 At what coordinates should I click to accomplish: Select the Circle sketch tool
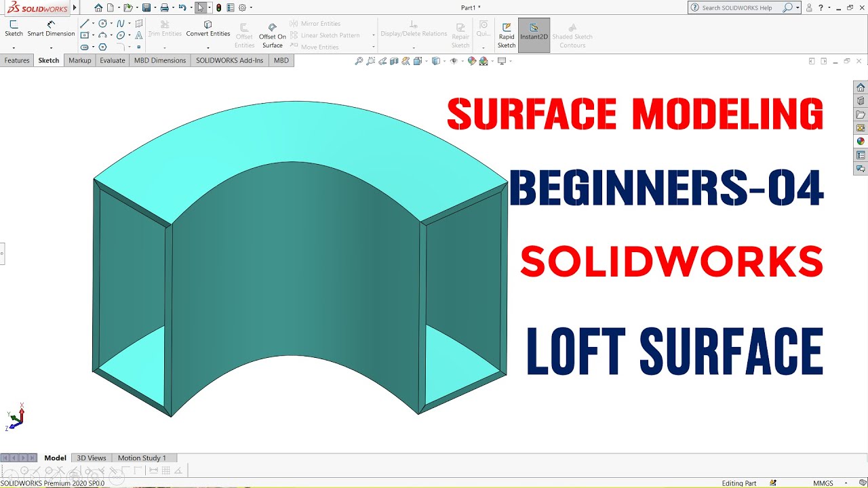pos(102,24)
